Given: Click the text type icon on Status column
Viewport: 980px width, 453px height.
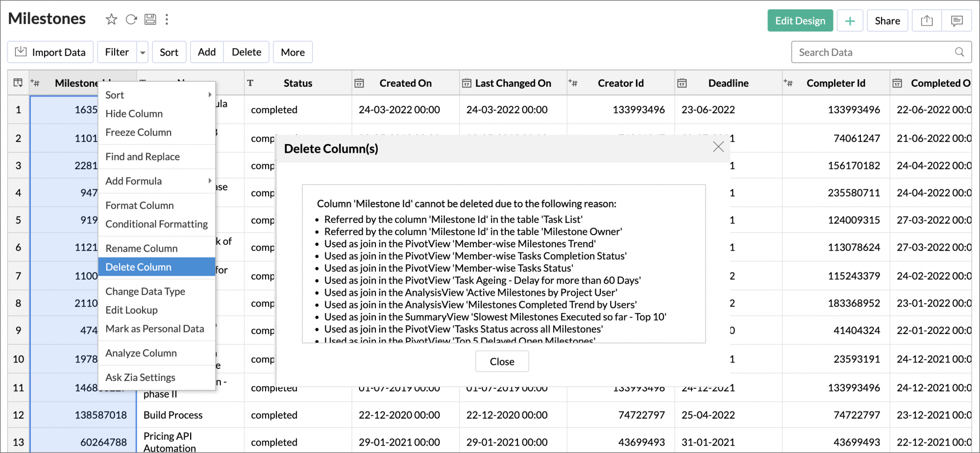Looking at the screenshot, I should [x=250, y=83].
